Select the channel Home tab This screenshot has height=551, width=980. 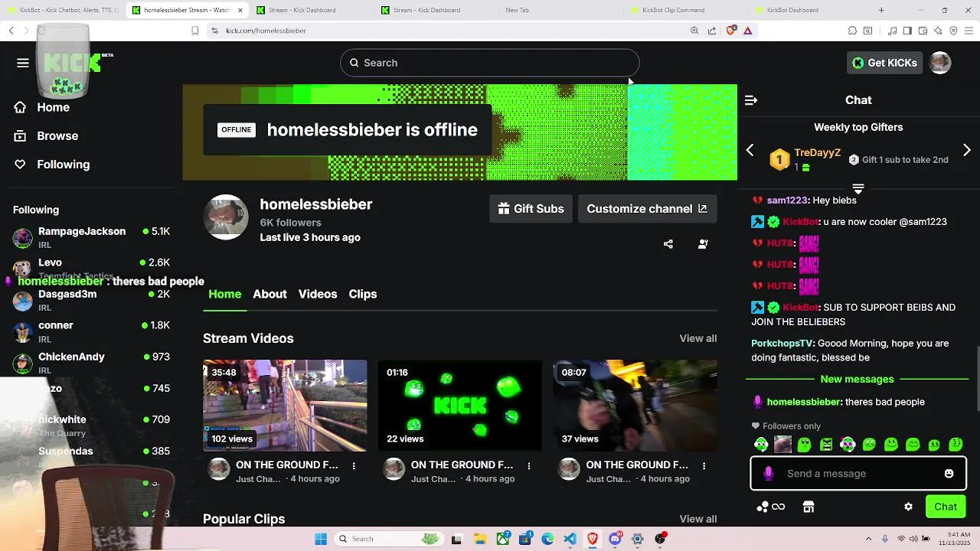[x=225, y=294]
